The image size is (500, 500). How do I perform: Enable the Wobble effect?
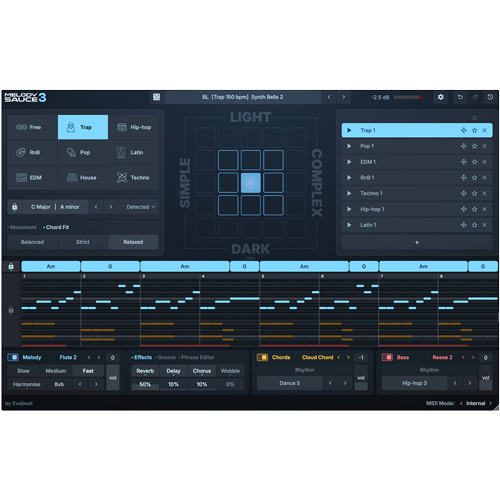coord(230,371)
